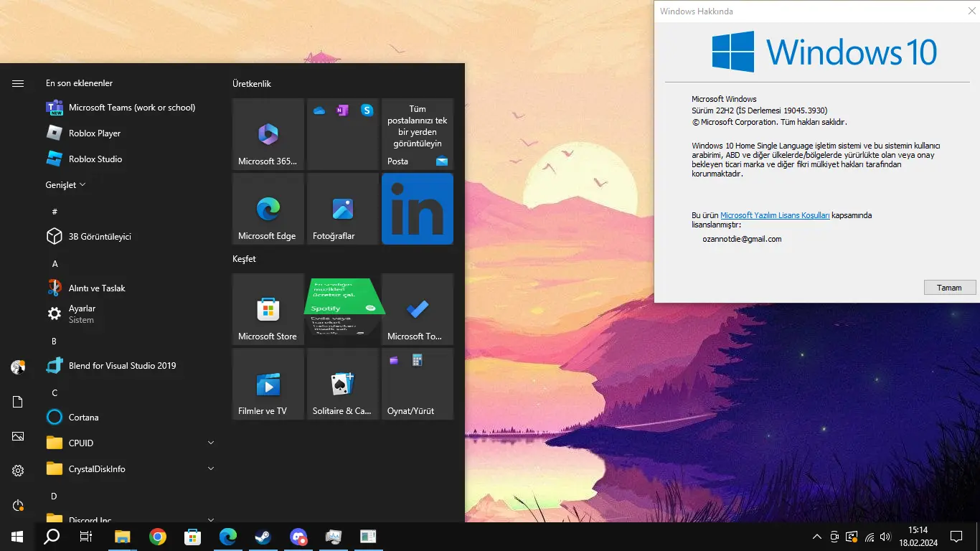Open the Spotify live tile
The height and width of the screenshot is (551, 980).
click(x=343, y=309)
